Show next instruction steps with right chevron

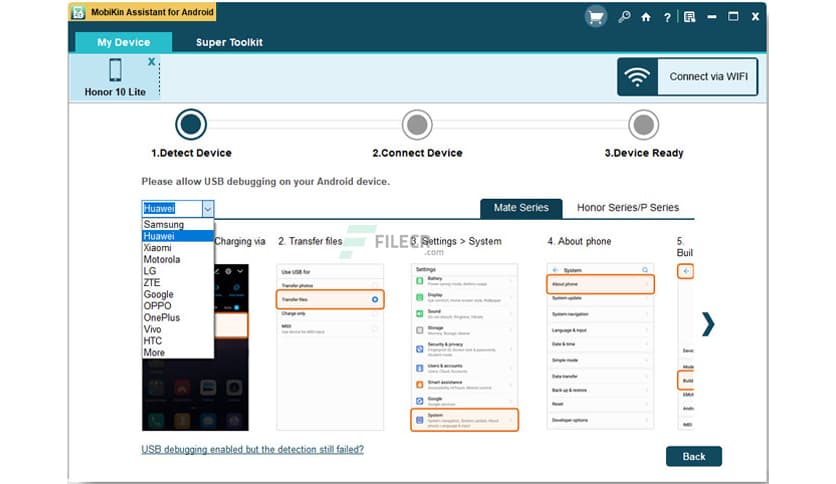pos(708,324)
